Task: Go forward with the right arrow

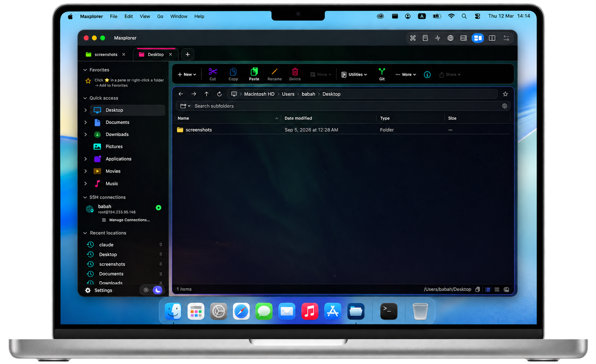Action: pos(194,94)
